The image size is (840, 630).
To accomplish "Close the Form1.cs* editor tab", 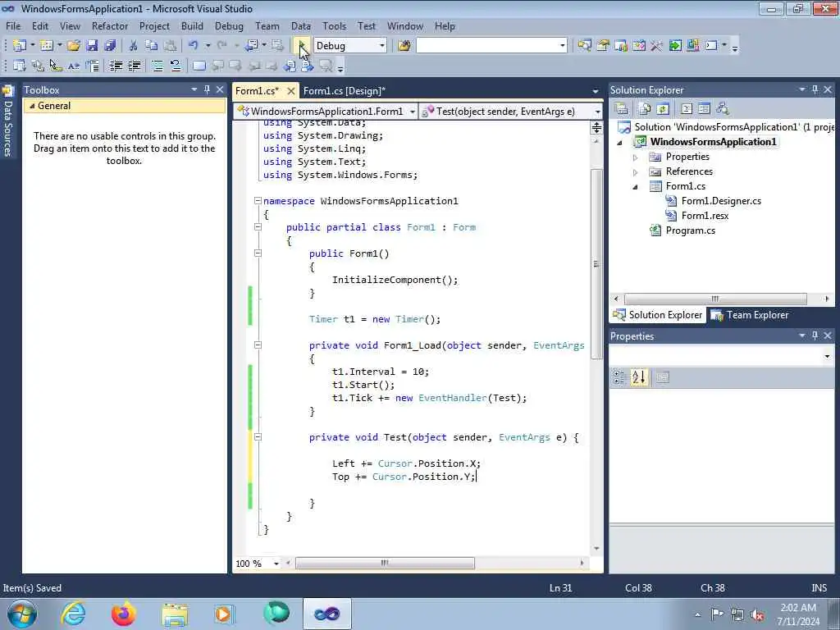I will coord(291,90).
